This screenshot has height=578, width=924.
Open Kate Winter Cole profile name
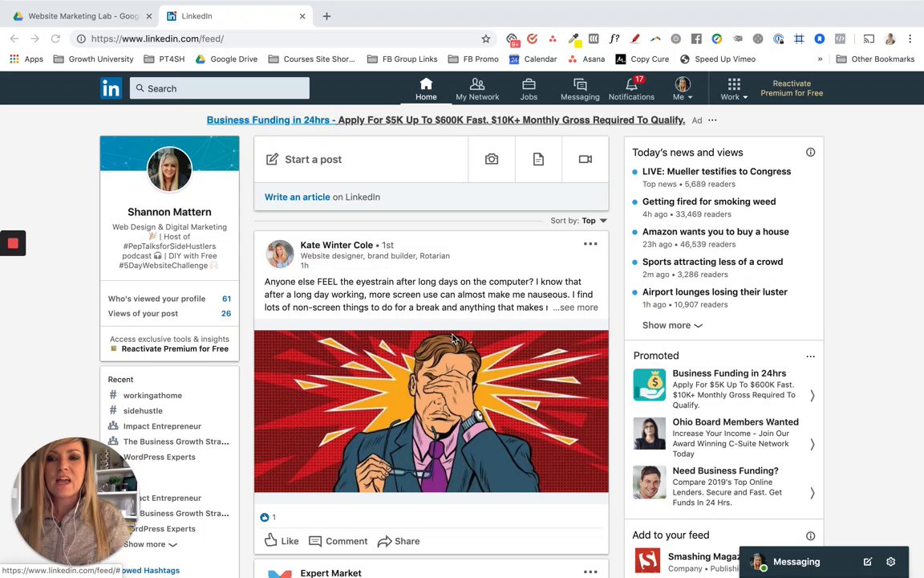pyautogui.click(x=337, y=245)
